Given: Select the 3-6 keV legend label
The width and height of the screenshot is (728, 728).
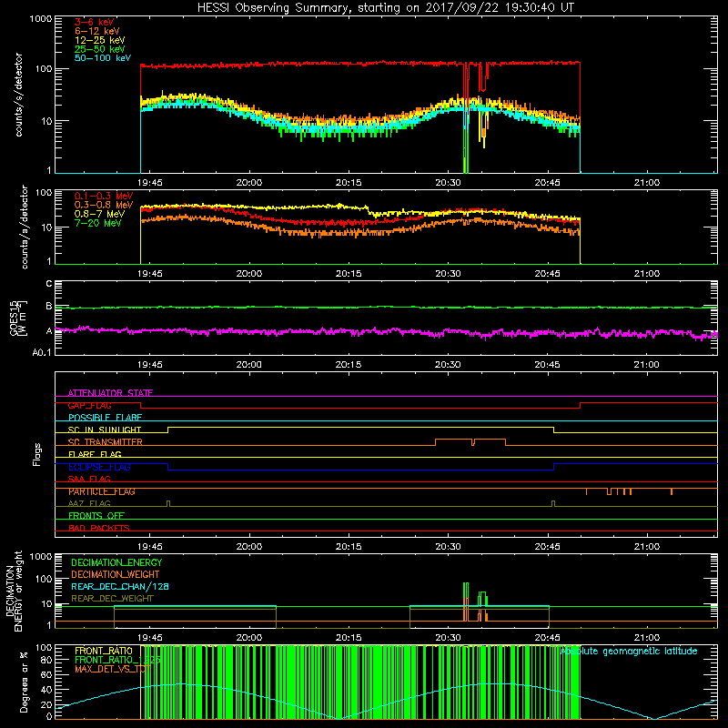Looking at the screenshot, I should [95, 22].
